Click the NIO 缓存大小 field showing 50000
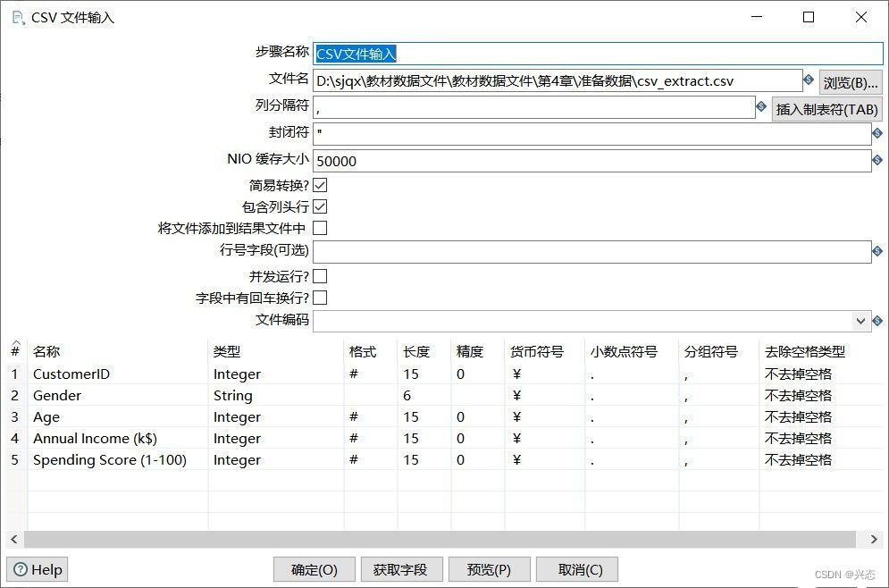This screenshot has height=588, width=889. (591, 161)
